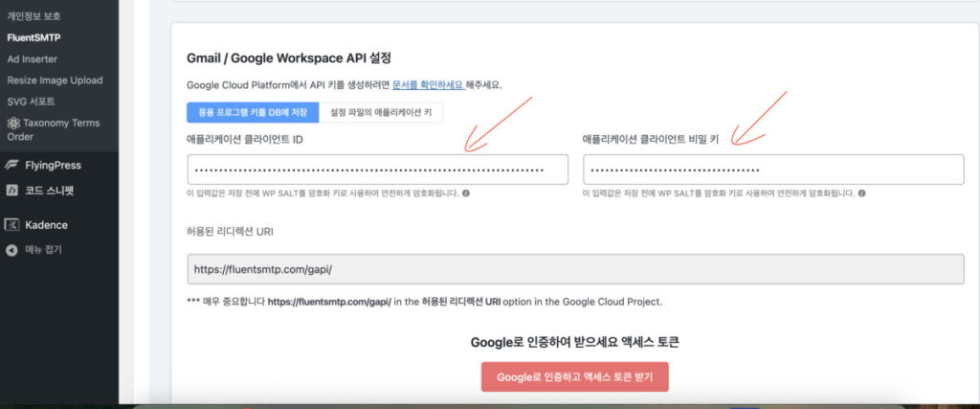Open the 문서를 확인하세요 documentation link
The image size is (980, 409).
point(428,84)
